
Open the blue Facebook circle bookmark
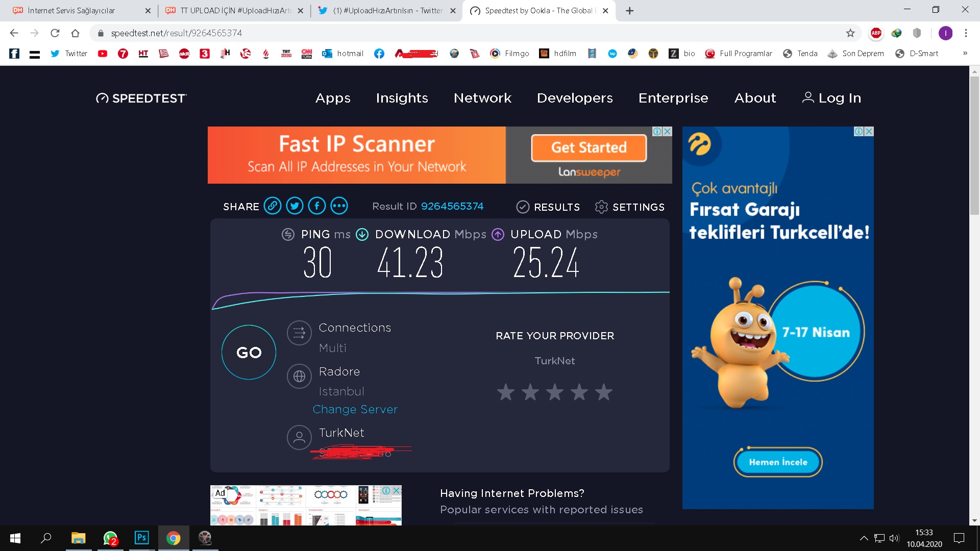379,54
